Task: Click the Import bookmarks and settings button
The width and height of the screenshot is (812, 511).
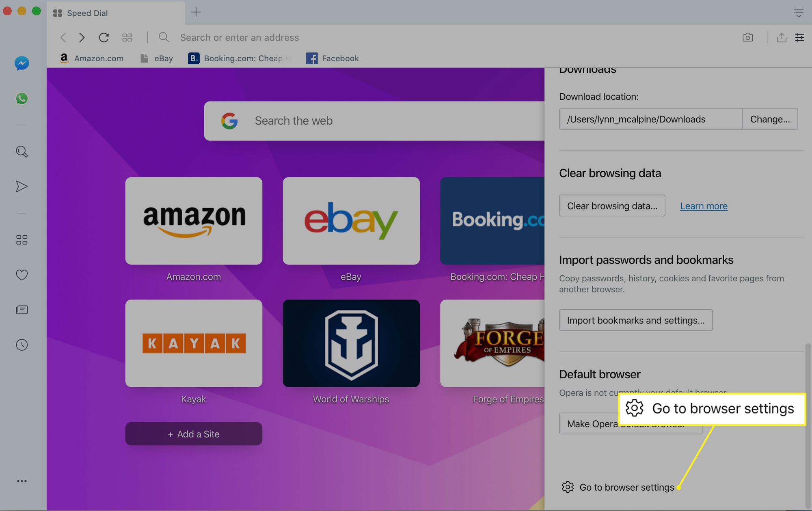Action: [x=635, y=320]
